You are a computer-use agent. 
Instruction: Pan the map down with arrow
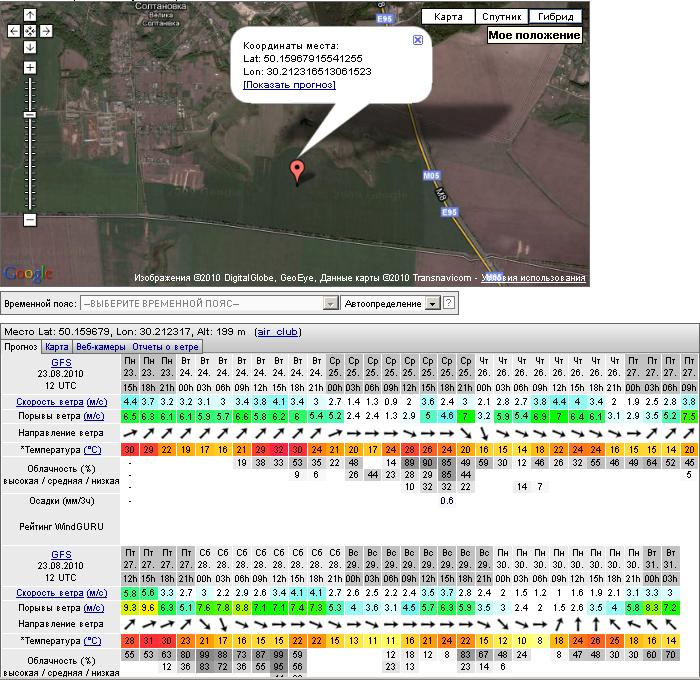pyautogui.click(x=30, y=47)
